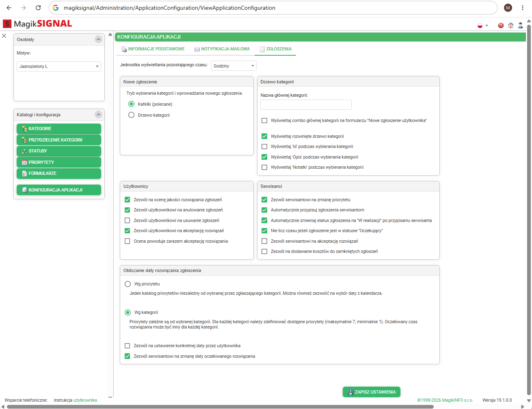
Task: Enable 'Zezwól użytkownikowi na usuwanie zgłoszeń' checkbox
Action: pos(127,220)
